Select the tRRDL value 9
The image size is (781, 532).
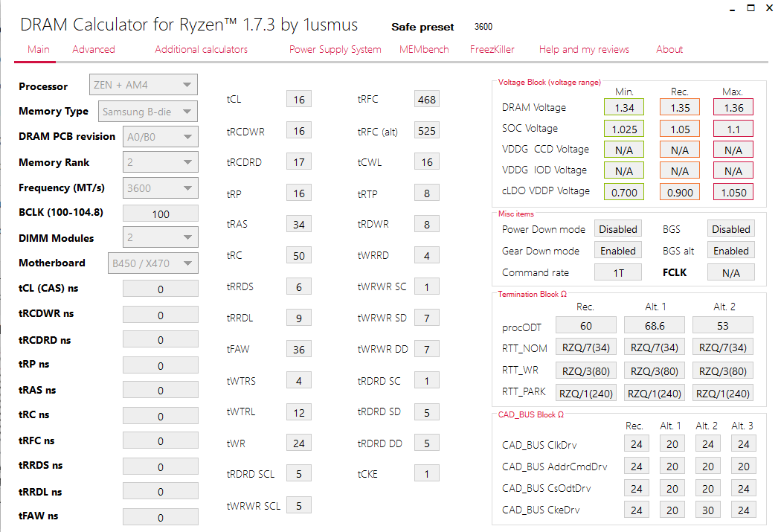coord(299,318)
